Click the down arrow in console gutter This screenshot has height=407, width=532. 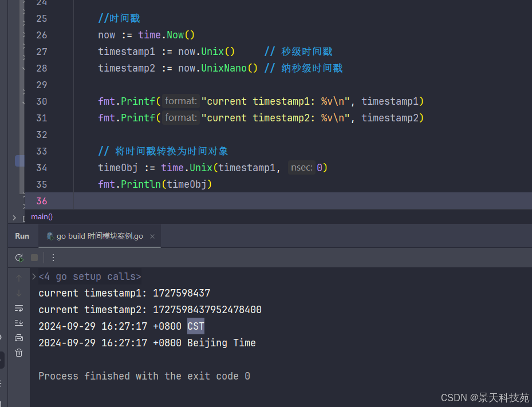19,293
